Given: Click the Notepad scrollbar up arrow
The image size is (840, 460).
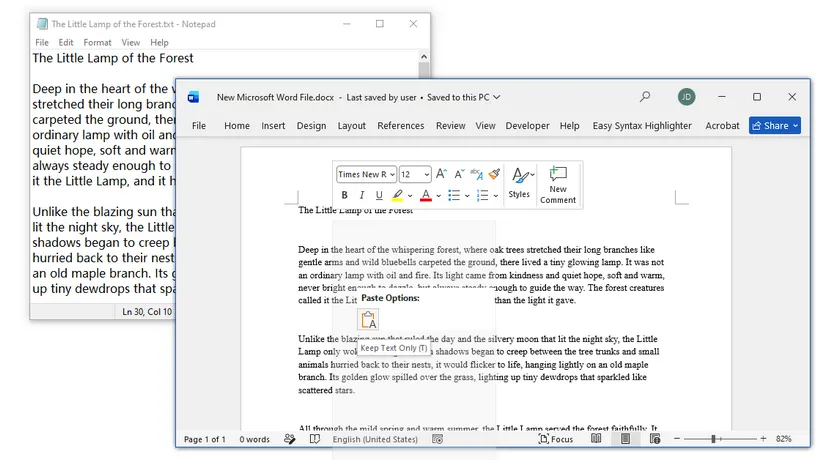Looking at the screenshot, I should pyautogui.click(x=424, y=56).
